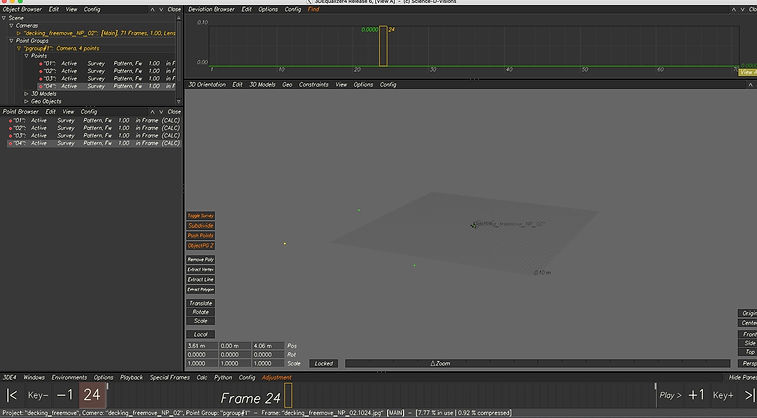Click red dot icon of point "02" in Point Browser
757x418 pixels.
[10, 128]
